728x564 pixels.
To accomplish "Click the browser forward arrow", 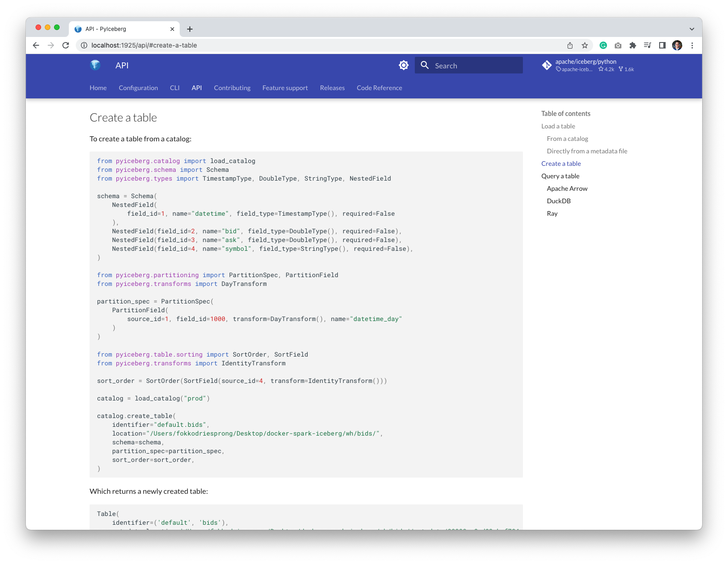I will point(51,45).
